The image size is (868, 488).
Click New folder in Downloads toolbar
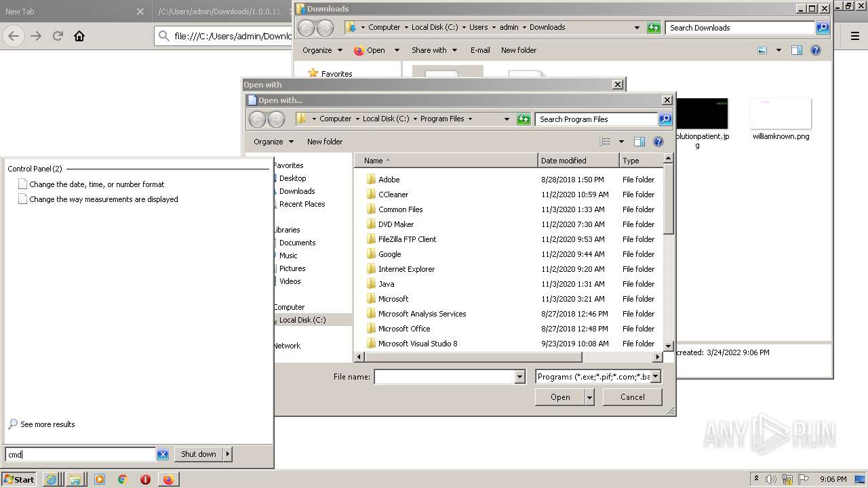pyautogui.click(x=519, y=50)
